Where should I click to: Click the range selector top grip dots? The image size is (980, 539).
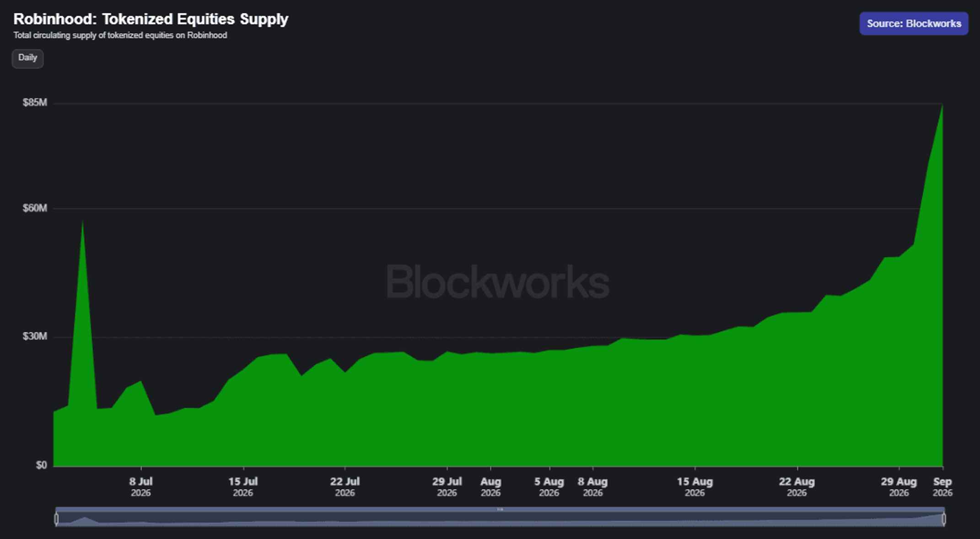point(500,509)
